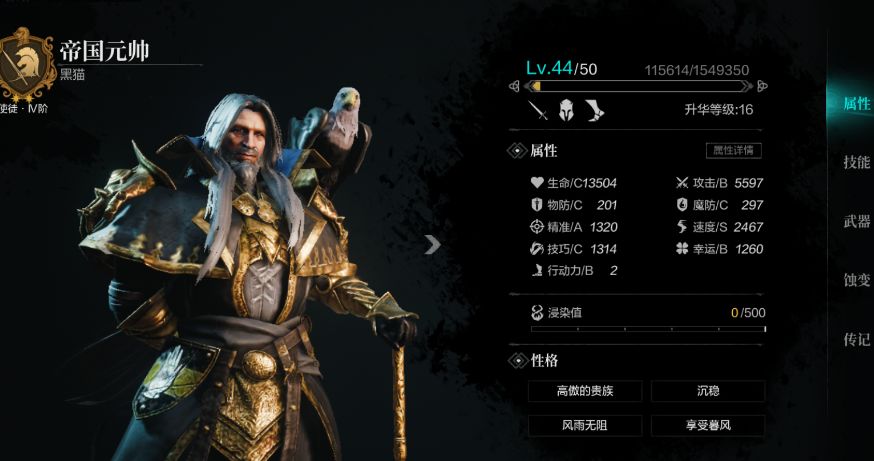The height and width of the screenshot is (461, 874).
Task: Click the heart icon beside 生命
Action: [537, 182]
